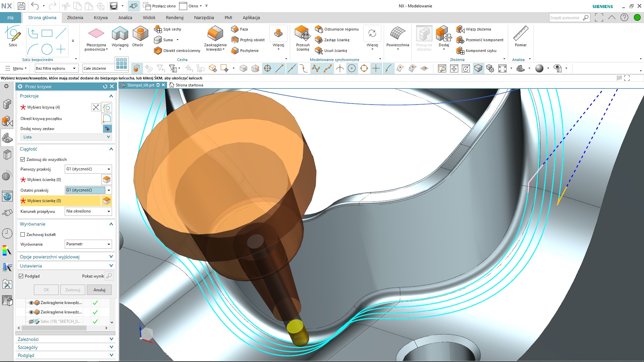Viewport: 644px width, 362px height.
Task: Click the undo arrow icon
Action: 35,6
